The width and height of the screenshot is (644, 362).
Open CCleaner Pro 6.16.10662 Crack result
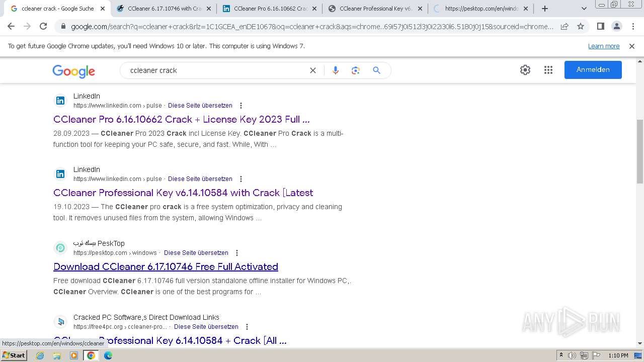point(182,119)
